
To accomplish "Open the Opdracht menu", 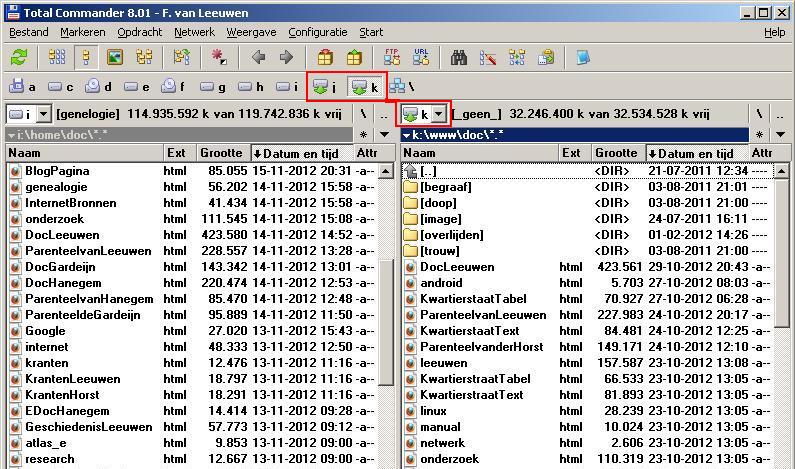I will pos(139,32).
